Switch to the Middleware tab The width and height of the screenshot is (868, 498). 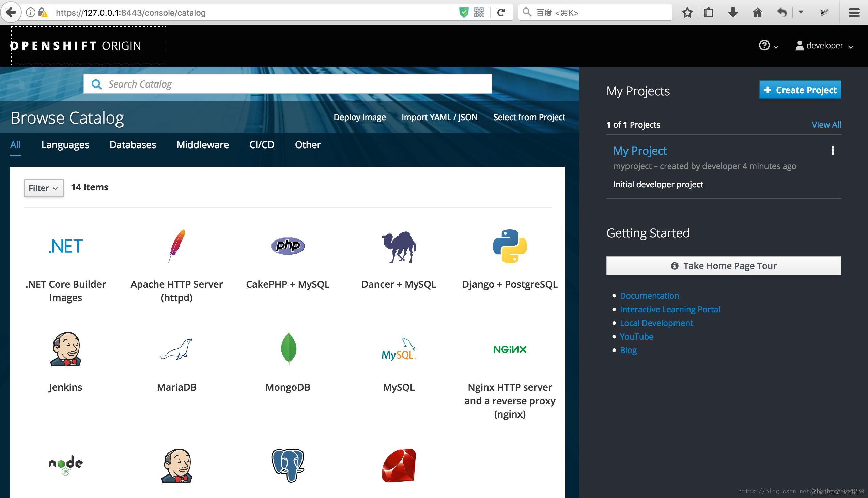pyautogui.click(x=202, y=145)
